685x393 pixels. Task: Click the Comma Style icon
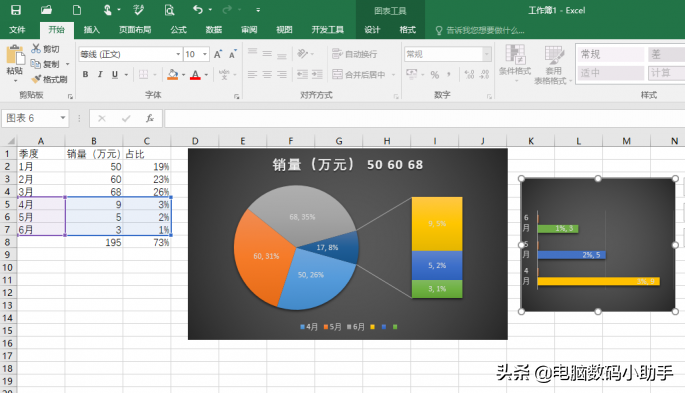pos(449,75)
